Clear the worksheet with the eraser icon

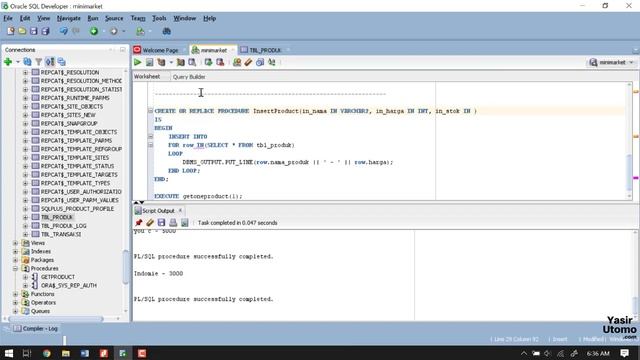click(x=248, y=62)
